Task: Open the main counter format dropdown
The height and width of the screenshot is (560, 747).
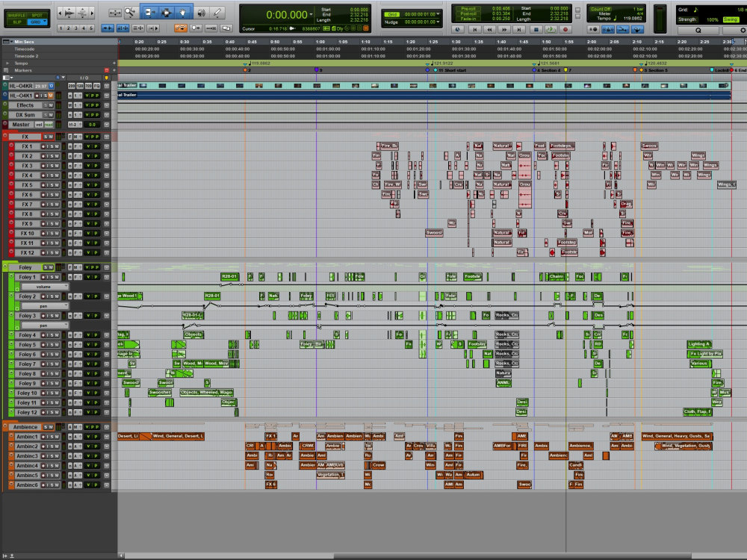Action: 311,15
